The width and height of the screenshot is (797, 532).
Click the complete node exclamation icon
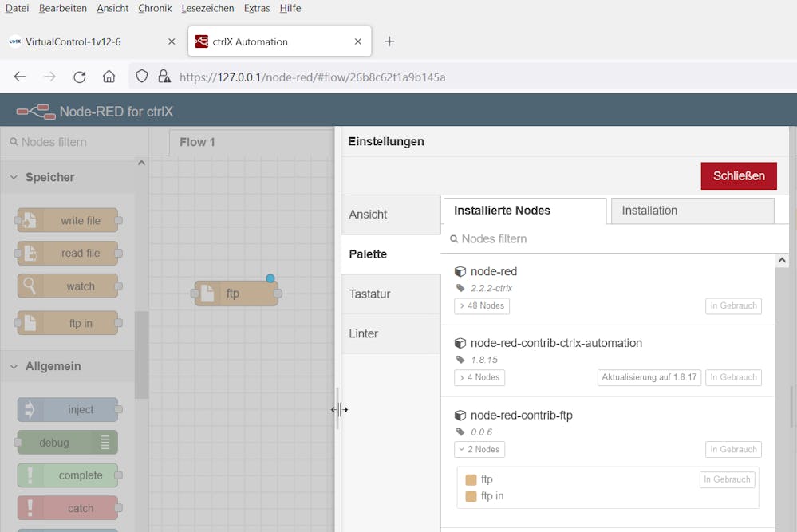point(30,475)
